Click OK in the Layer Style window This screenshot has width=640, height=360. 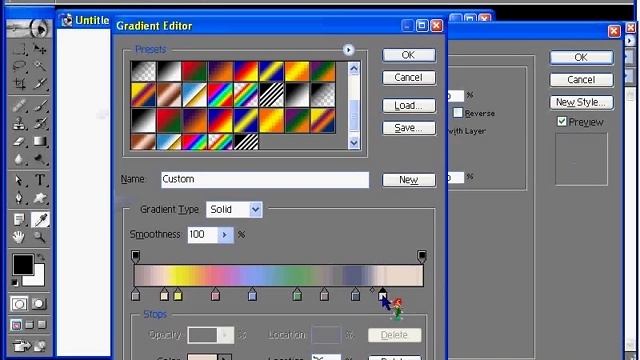coord(581,58)
